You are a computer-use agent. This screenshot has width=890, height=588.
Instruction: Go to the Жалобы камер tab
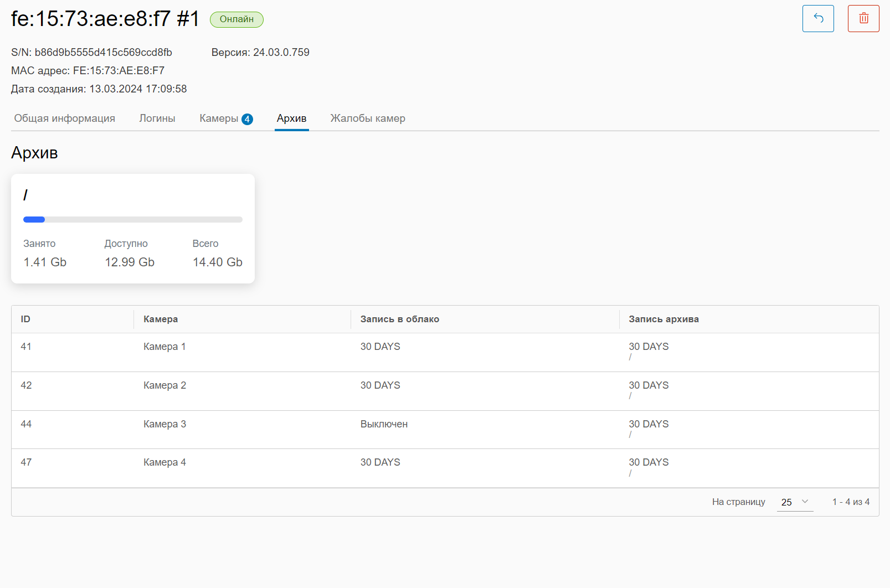[x=368, y=118]
